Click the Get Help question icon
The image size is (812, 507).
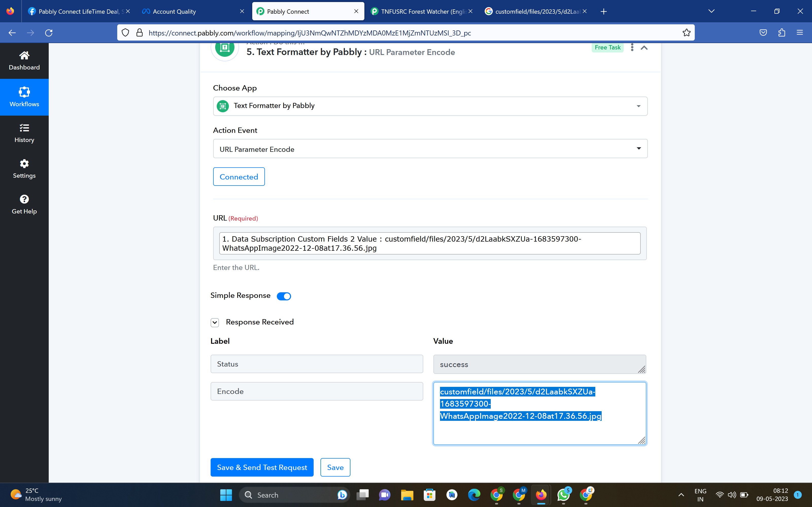coord(24,199)
